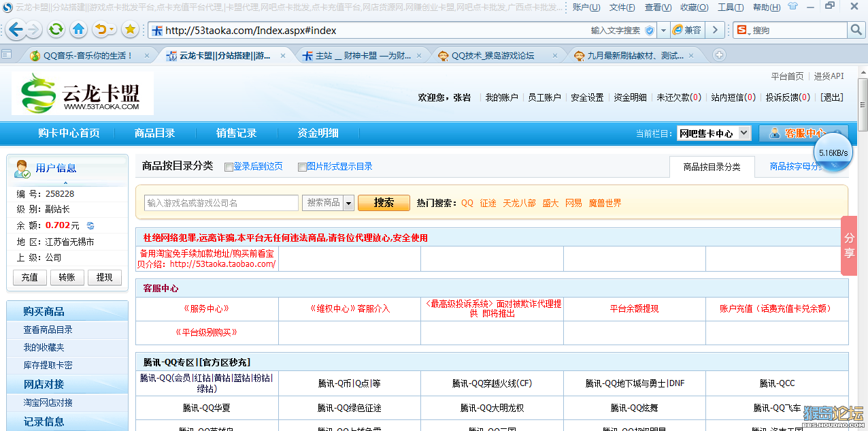Select the 商品按目录分类 tab on the right
Image resolution: width=868 pixels, height=431 pixels.
coord(712,167)
